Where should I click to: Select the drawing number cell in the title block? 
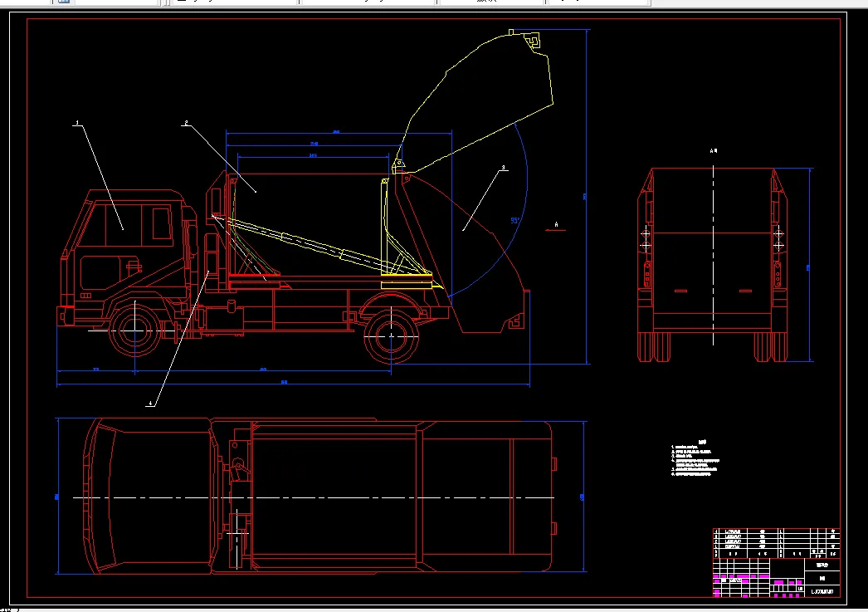[822, 591]
